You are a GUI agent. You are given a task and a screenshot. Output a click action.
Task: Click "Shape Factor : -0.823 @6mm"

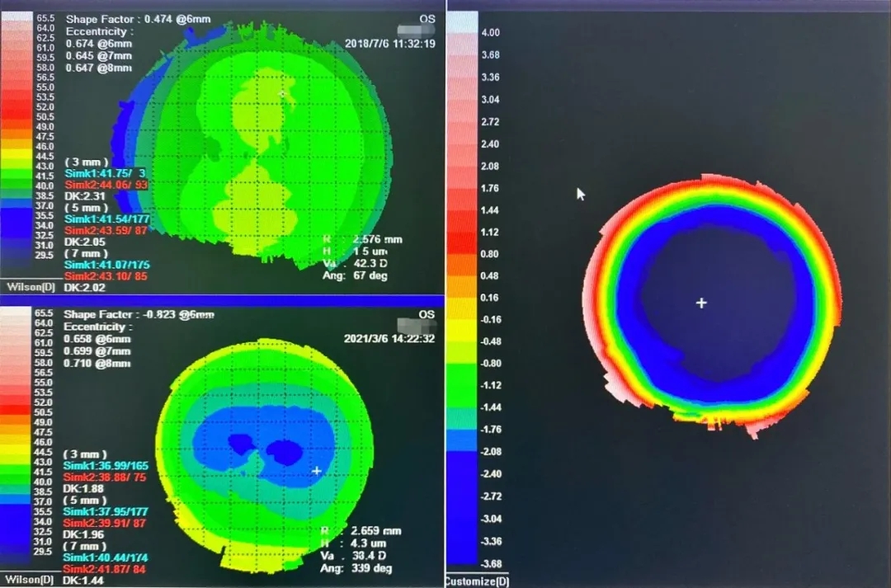pyautogui.click(x=139, y=314)
